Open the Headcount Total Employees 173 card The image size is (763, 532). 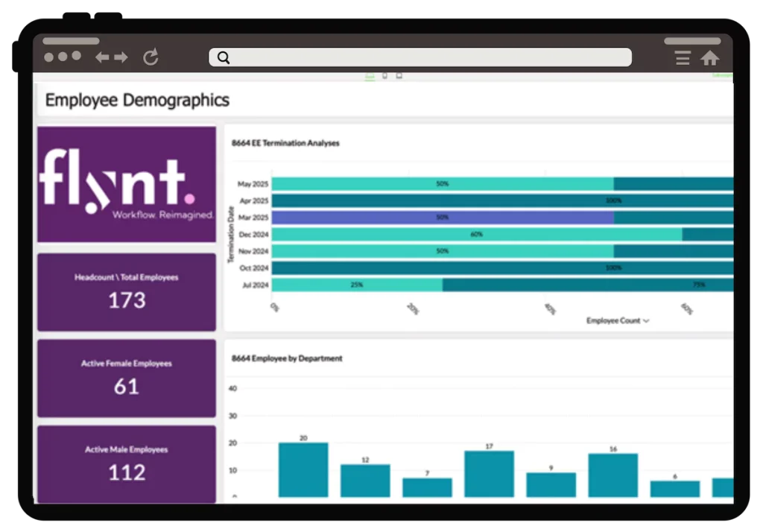127,292
